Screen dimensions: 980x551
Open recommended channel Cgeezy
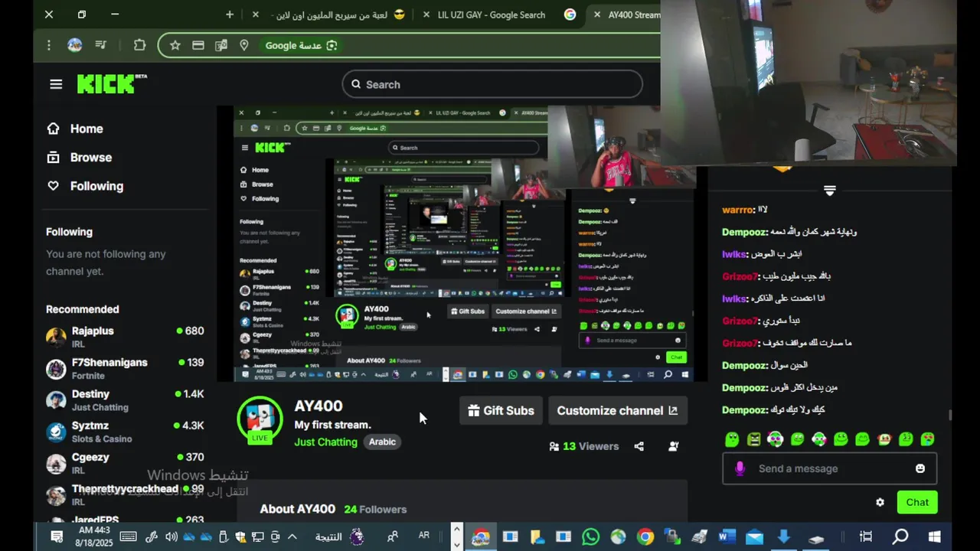coord(125,463)
